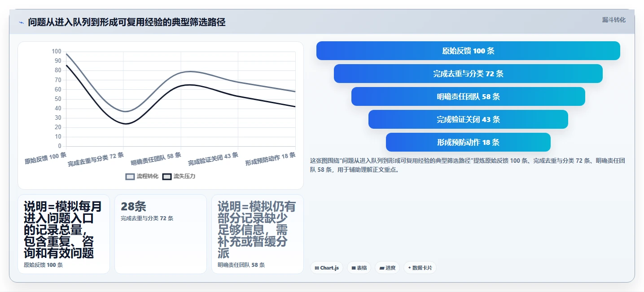Screen dimensions: 644x292
Task: Click the 数据卡片 chip diamond icon
Action: pyautogui.click(x=410, y=268)
